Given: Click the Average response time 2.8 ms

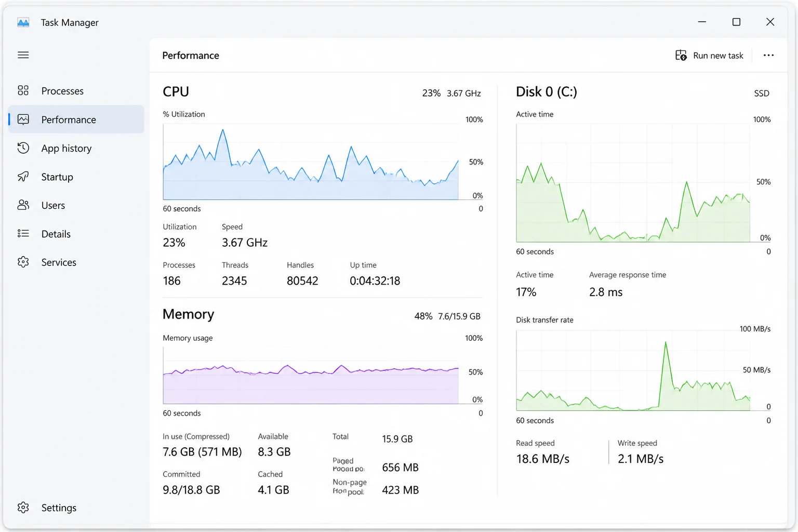Looking at the screenshot, I should click(x=606, y=292).
